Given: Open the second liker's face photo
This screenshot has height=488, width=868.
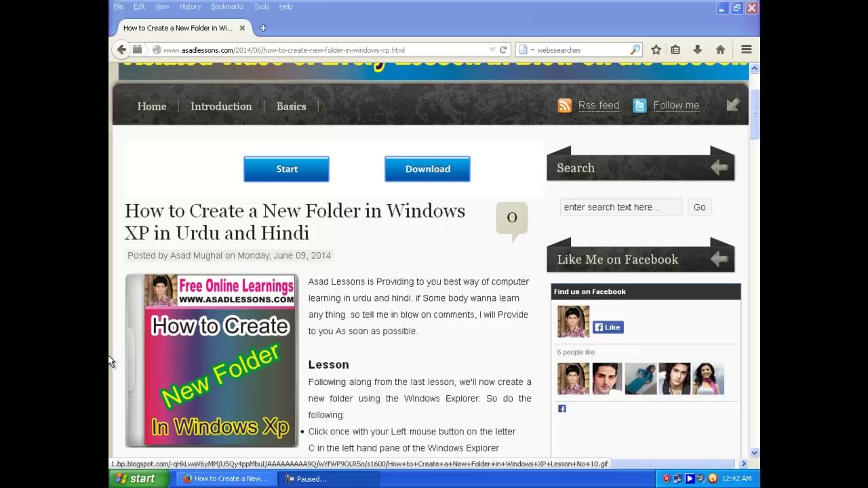Looking at the screenshot, I should pyautogui.click(x=607, y=379).
